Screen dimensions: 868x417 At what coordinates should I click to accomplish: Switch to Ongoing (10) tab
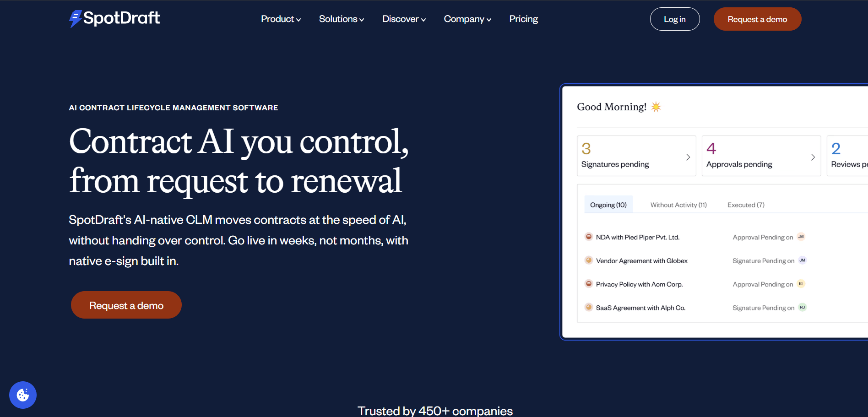pos(608,205)
